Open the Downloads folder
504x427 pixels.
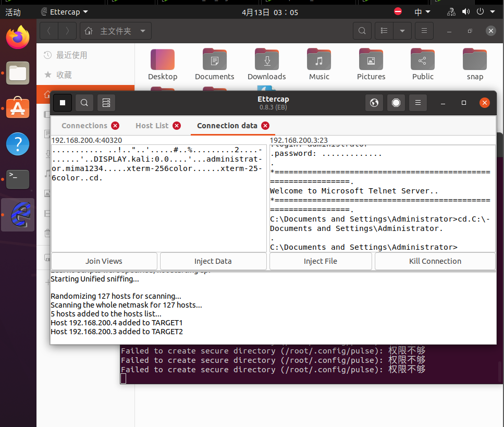(267, 64)
